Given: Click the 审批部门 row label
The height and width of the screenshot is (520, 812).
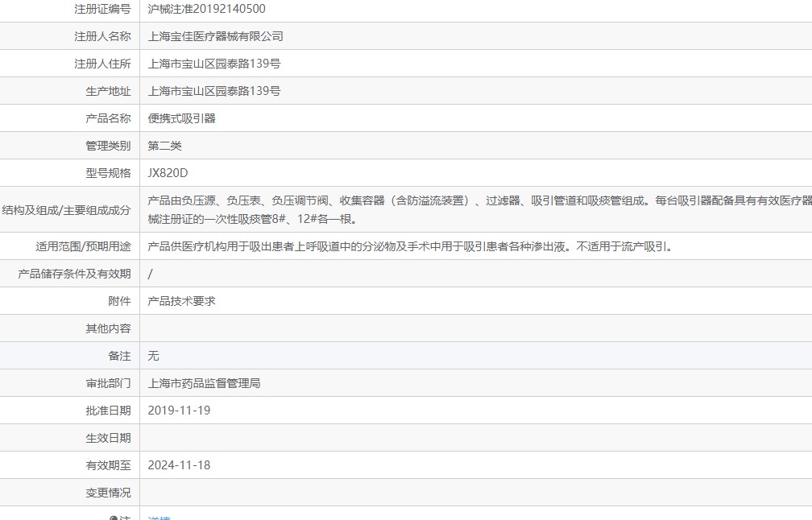Looking at the screenshot, I should click(108, 383).
